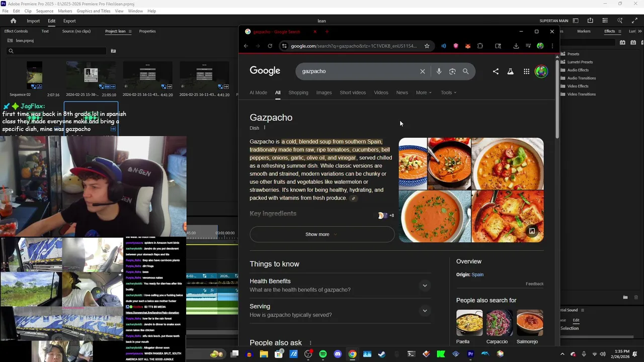
Task: Expand the Serving section
Action: tap(425, 311)
